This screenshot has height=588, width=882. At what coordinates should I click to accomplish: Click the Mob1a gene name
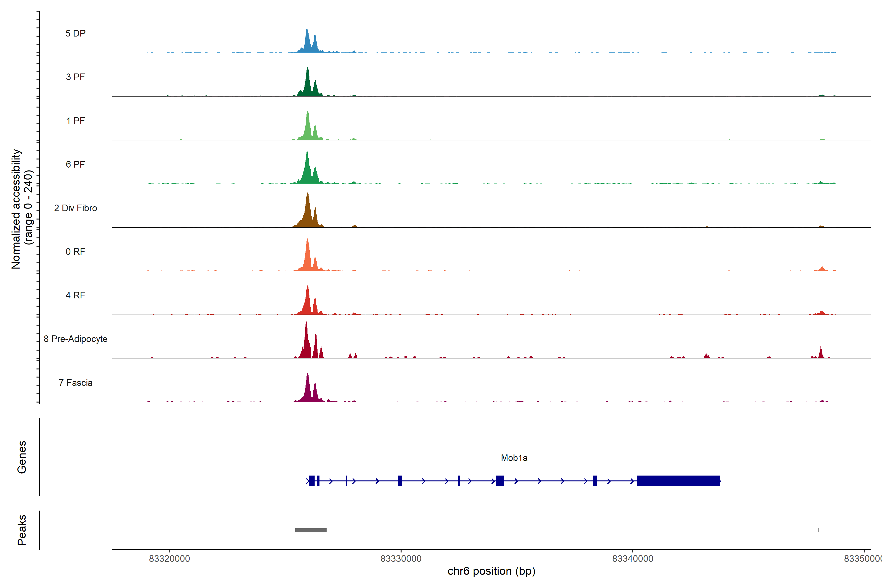pyautogui.click(x=514, y=458)
